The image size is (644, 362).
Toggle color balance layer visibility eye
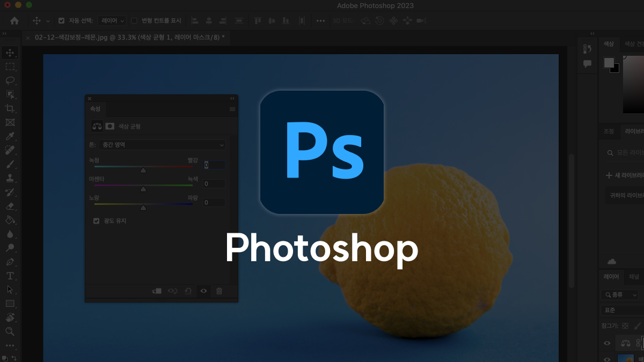[607, 343]
